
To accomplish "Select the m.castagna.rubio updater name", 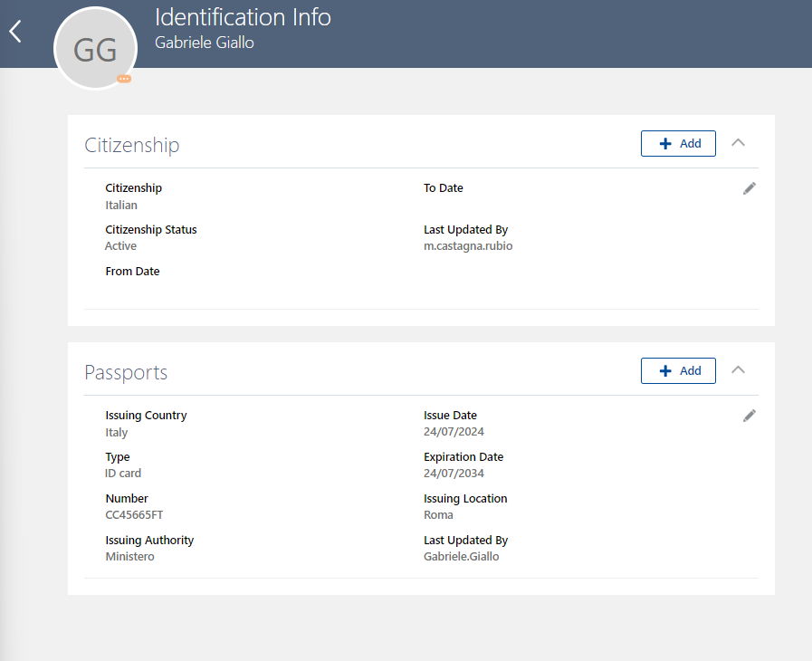I will pos(468,245).
